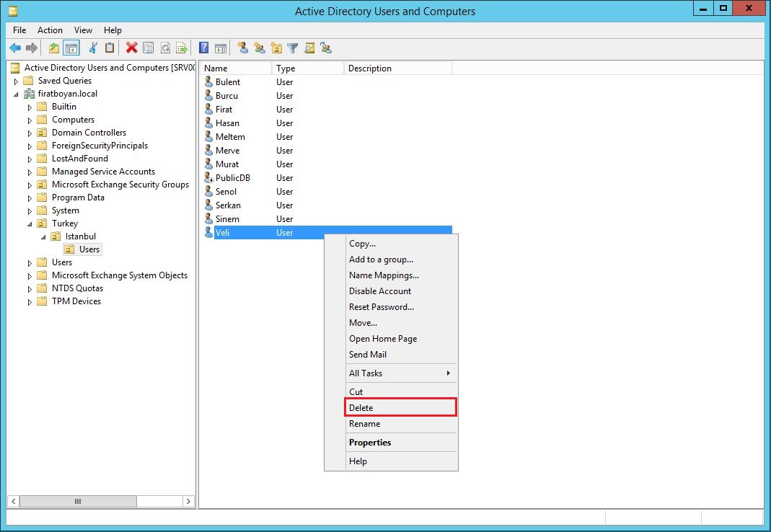771x532 pixels.
Task: Create a new organizational unit toolbar icon
Action: (x=276, y=48)
